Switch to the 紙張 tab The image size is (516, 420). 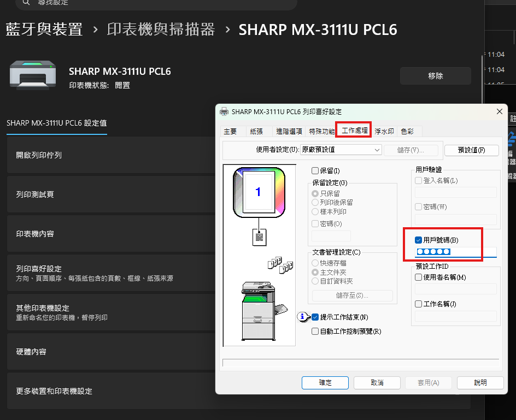256,131
